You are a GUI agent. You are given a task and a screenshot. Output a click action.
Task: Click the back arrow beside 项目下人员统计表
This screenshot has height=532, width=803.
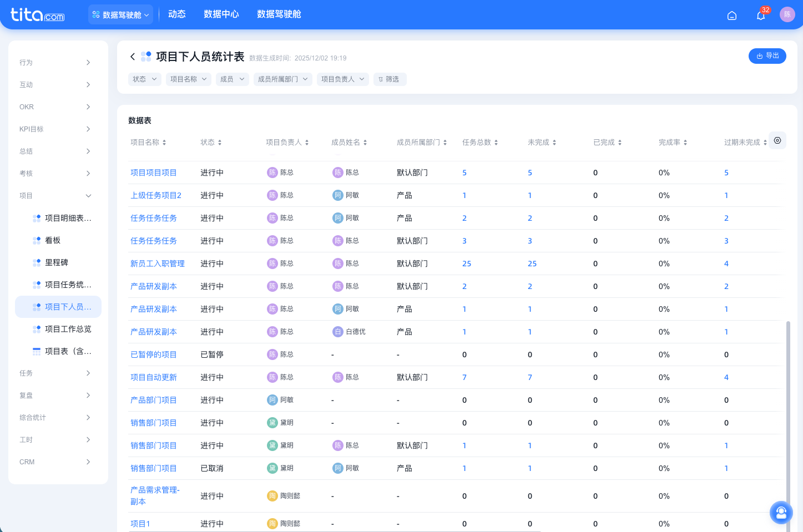(133, 57)
